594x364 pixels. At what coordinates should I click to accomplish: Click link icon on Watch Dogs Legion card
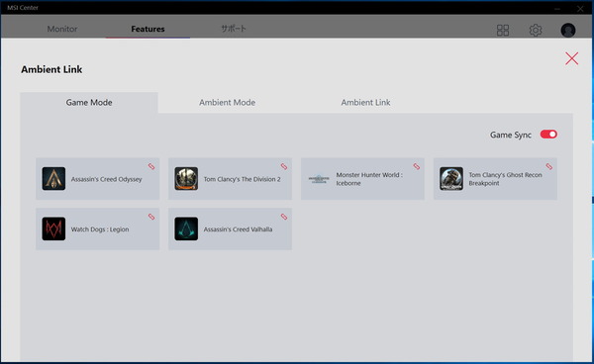[151, 217]
